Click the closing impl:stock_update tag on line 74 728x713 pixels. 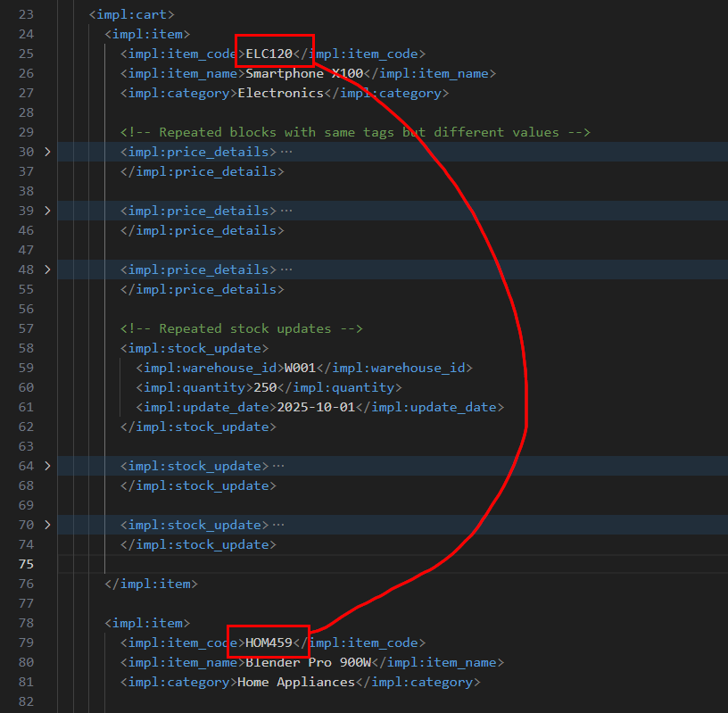[198, 545]
